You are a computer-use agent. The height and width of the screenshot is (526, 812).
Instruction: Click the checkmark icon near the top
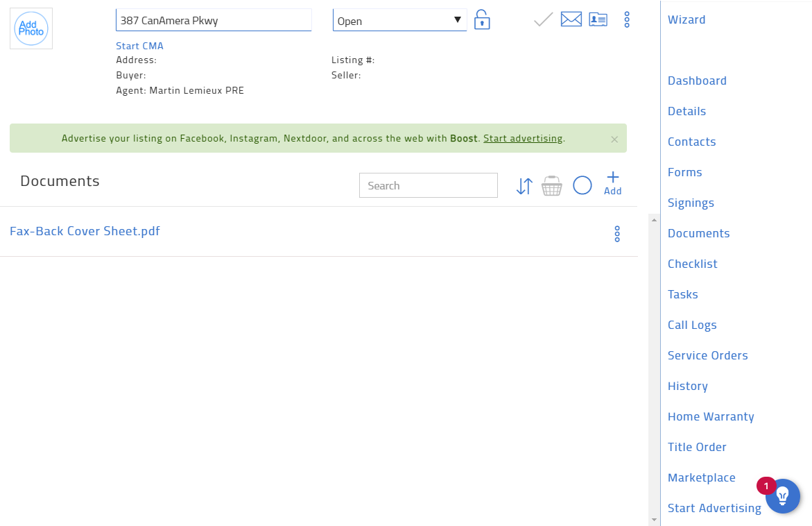542,19
